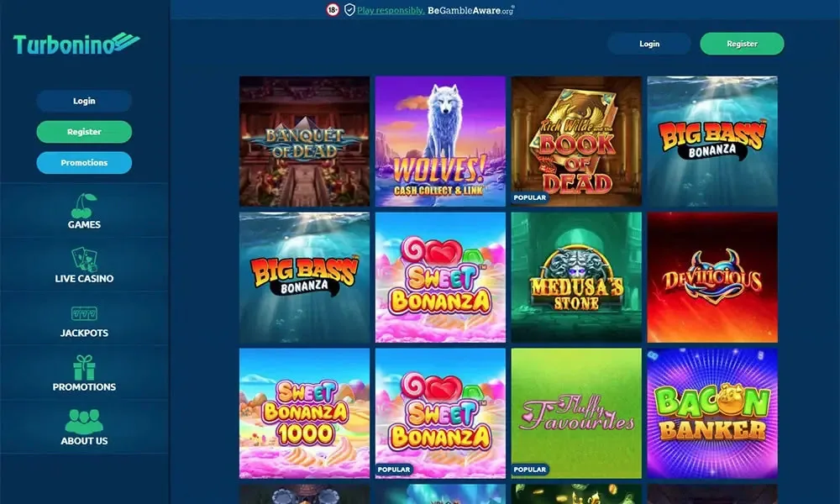This screenshot has height=504, width=840.
Task: Click the green sidebar Register button
Action: (x=84, y=132)
